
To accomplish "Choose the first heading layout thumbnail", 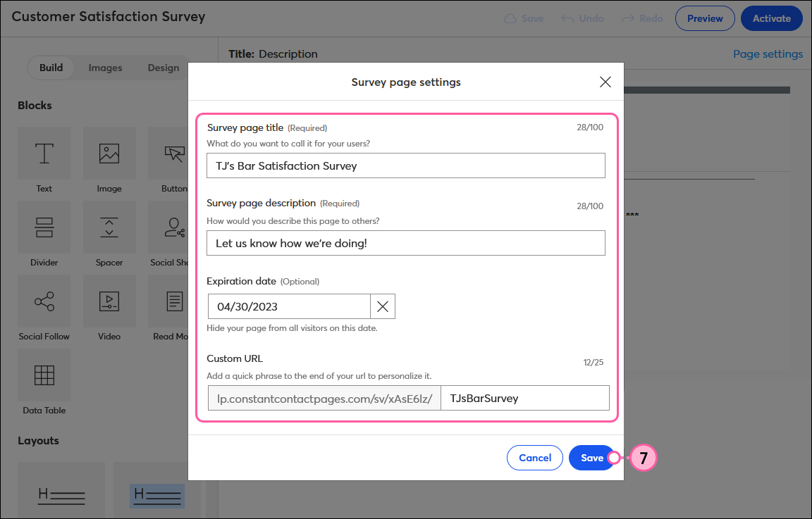I will [x=61, y=490].
